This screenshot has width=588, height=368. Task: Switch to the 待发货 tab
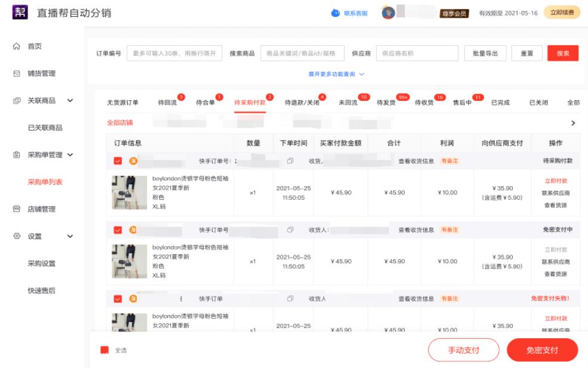point(386,103)
